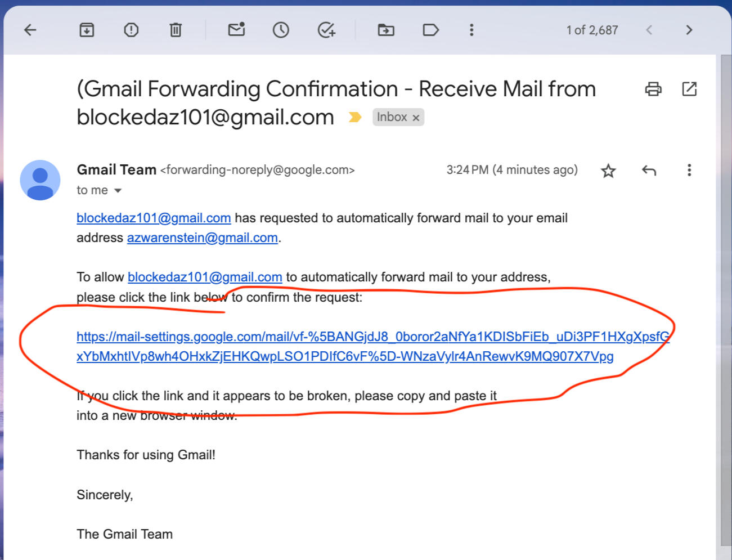Remove the Inbox label from email

click(x=416, y=118)
